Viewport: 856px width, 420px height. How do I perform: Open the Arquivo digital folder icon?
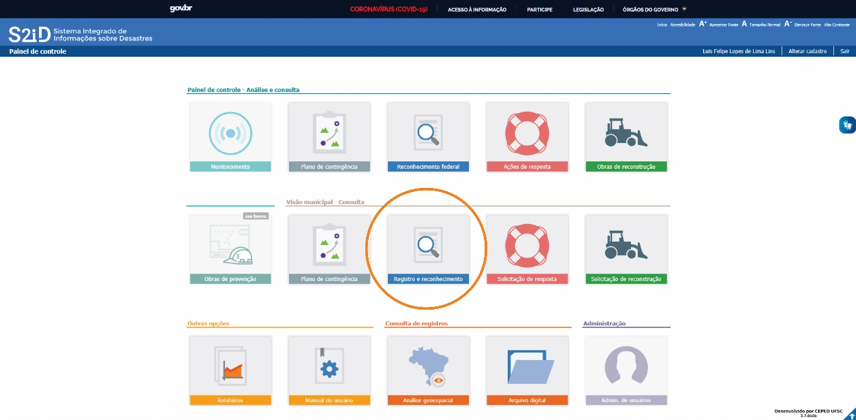click(x=527, y=366)
